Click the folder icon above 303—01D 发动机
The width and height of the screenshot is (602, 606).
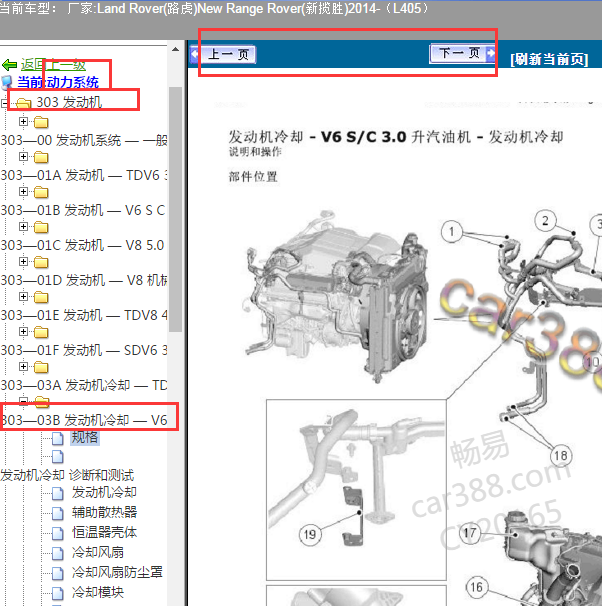click(41, 262)
